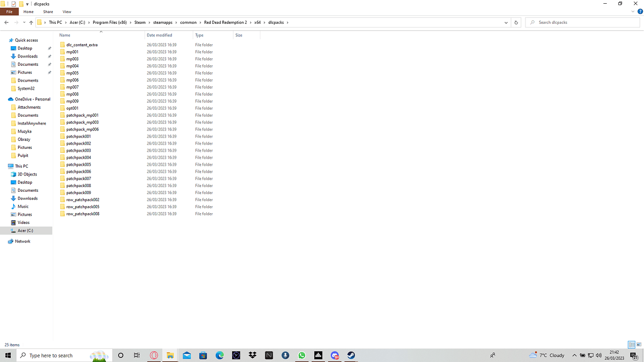Click 'common' in the address breadcrumb

tap(189, 22)
